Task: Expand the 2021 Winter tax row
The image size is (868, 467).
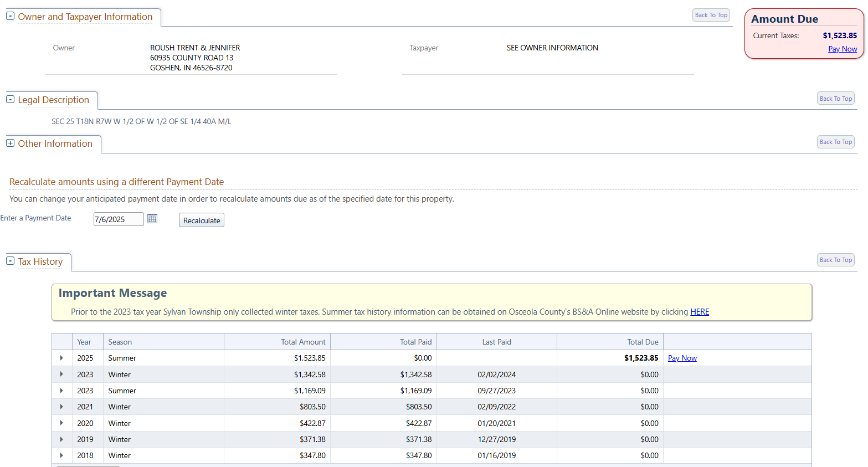Action: pos(61,407)
